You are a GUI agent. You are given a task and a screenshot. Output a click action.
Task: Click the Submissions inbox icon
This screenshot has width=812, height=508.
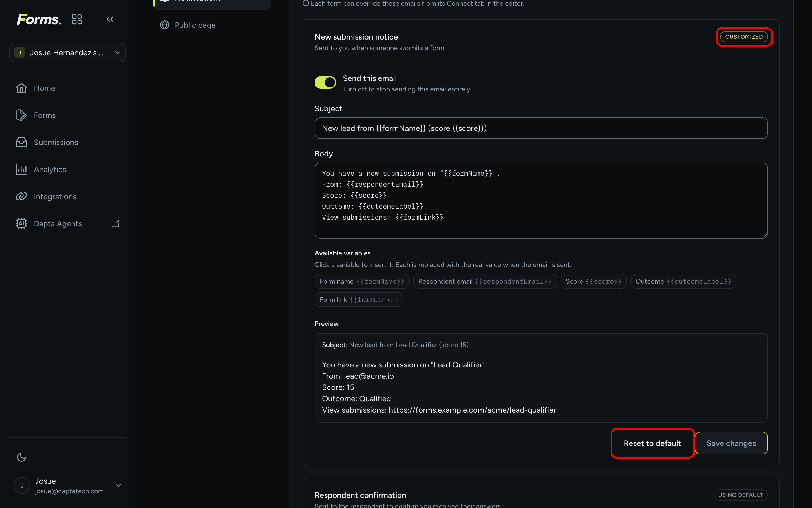pyautogui.click(x=21, y=142)
